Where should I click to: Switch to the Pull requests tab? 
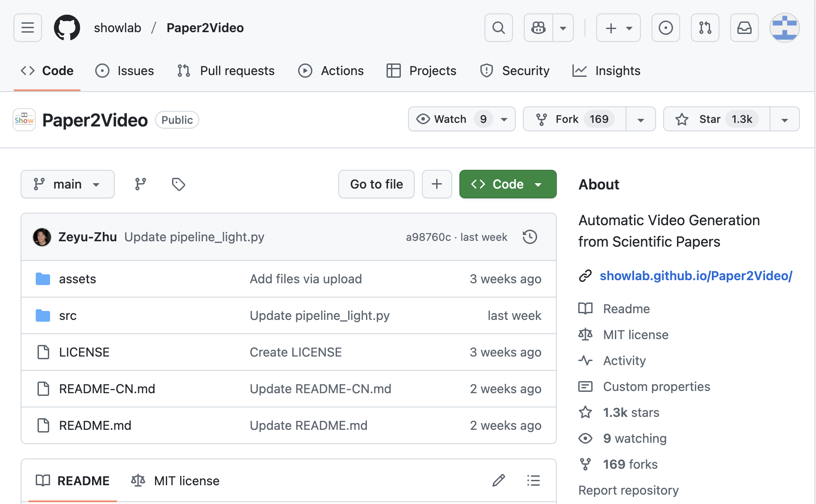[226, 71]
